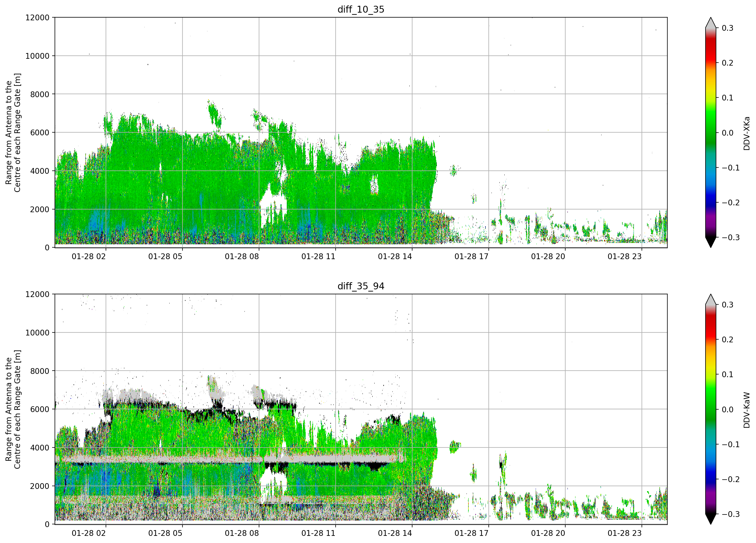Click the DDV-XKa colorbar label

click(747, 133)
